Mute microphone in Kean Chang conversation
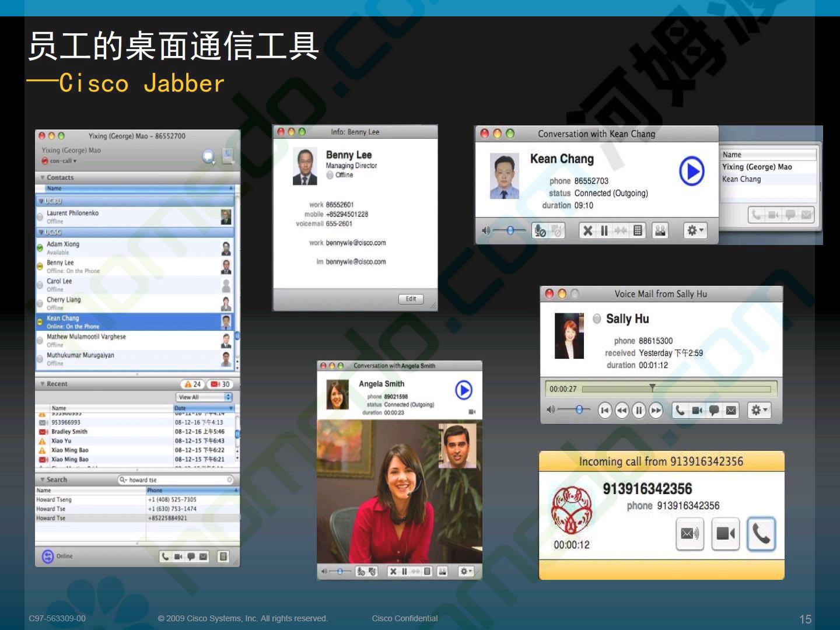840x630 pixels. coord(540,231)
